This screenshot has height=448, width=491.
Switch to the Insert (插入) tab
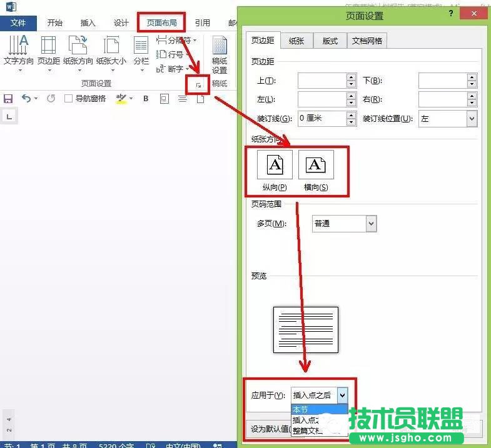88,23
